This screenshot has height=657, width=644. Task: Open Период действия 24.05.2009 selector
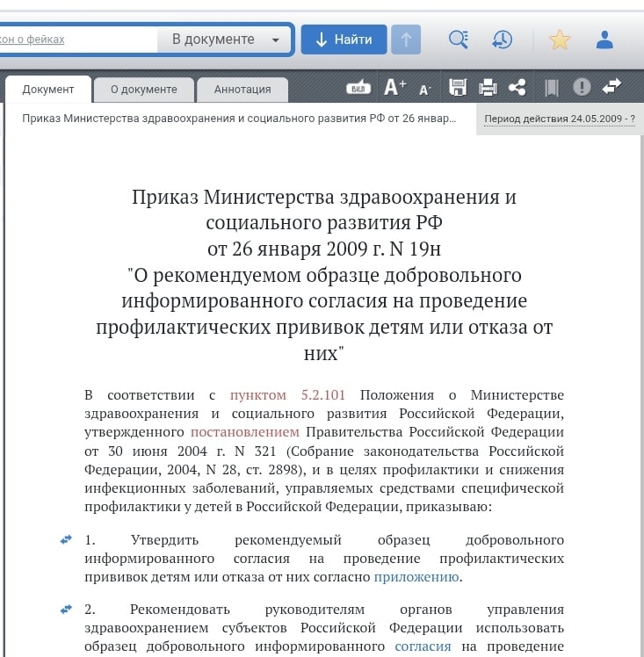(x=560, y=119)
